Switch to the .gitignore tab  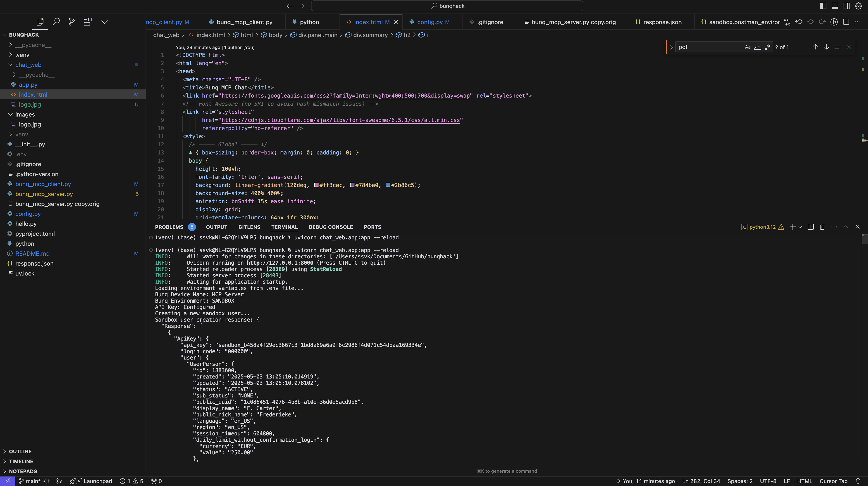(x=490, y=22)
